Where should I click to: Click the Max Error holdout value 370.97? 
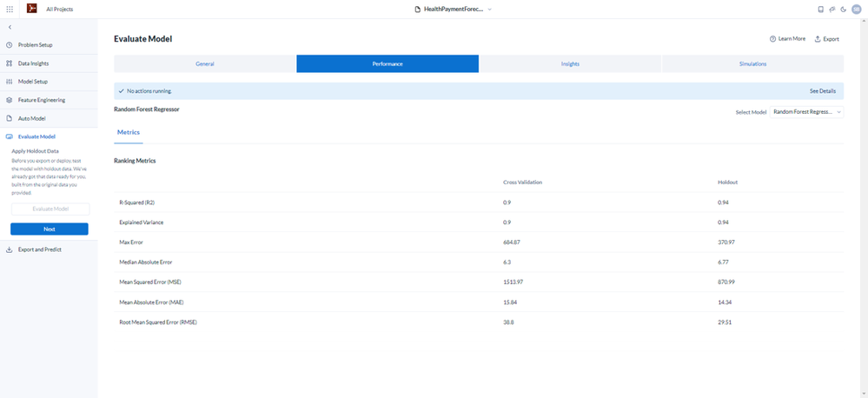(726, 242)
